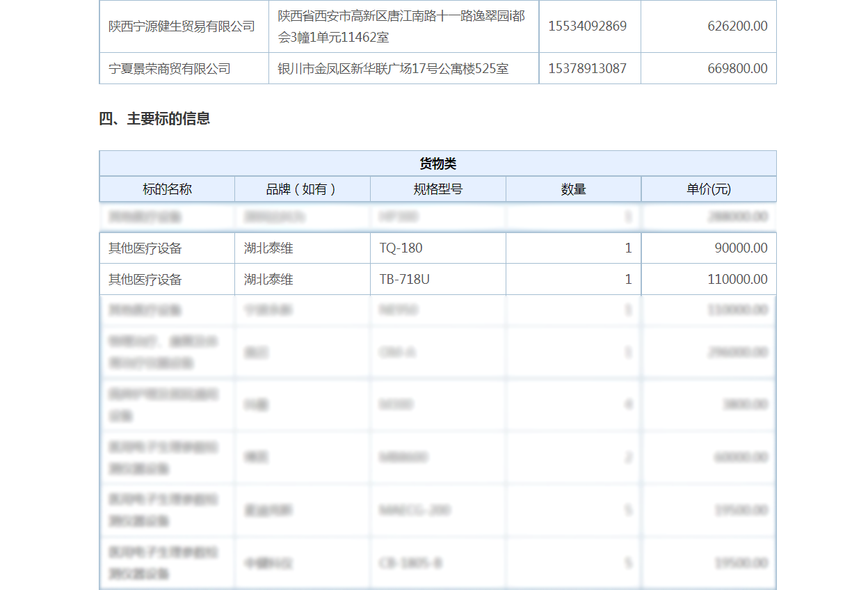Screen dimensions: 868x590
Task: Click the 陕西宁源健生贸易有限公司 supplier name cell
Action: 182,26
